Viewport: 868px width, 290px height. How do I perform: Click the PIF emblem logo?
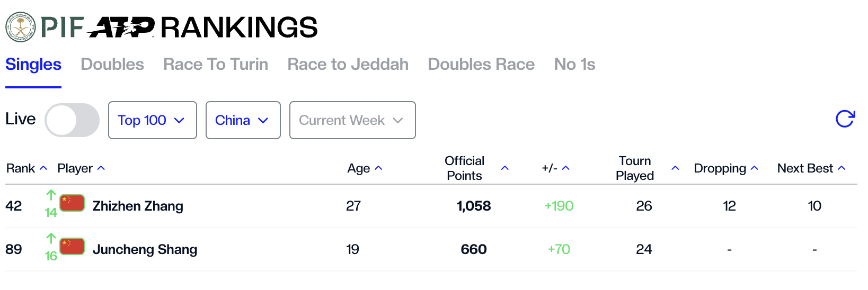point(21,27)
